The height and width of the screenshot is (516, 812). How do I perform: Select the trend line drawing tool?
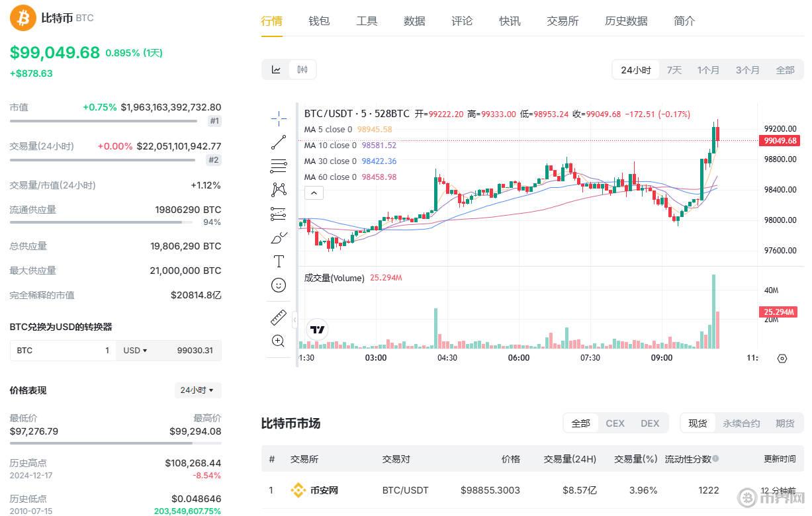279,142
